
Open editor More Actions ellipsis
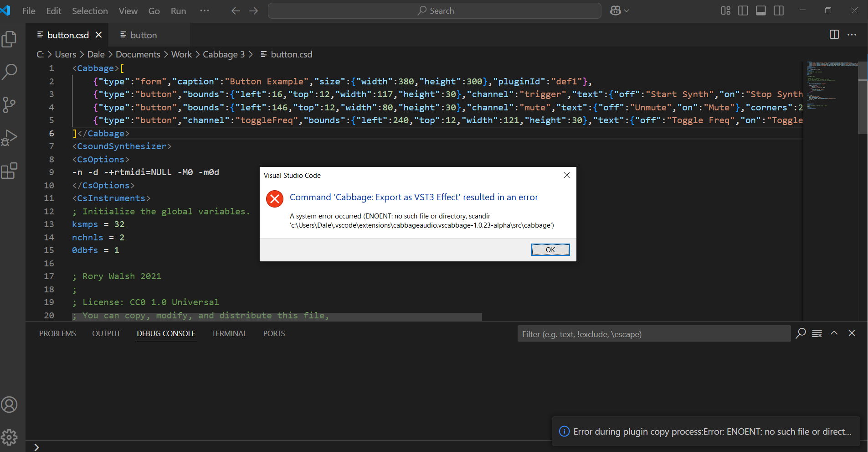(852, 35)
